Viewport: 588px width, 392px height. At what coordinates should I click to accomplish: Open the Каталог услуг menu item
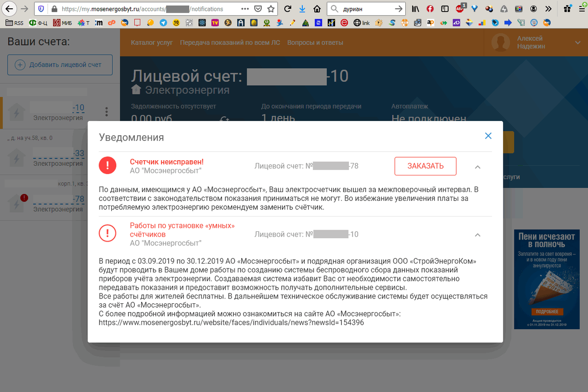[152, 43]
